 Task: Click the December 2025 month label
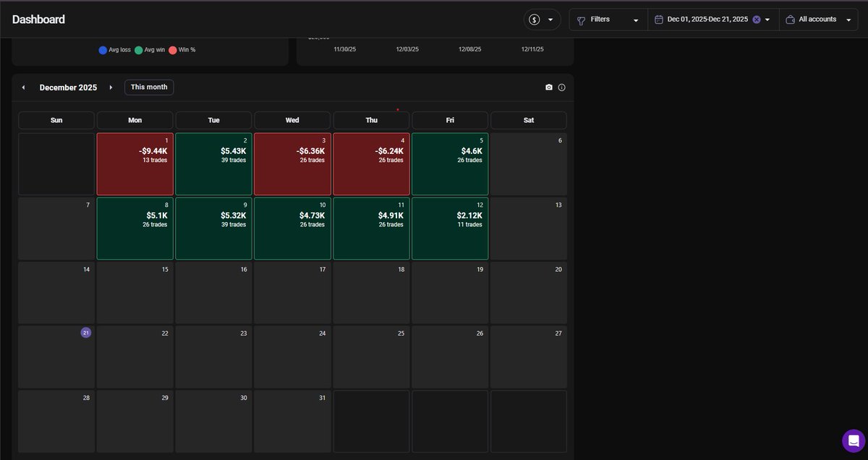[x=68, y=88]
